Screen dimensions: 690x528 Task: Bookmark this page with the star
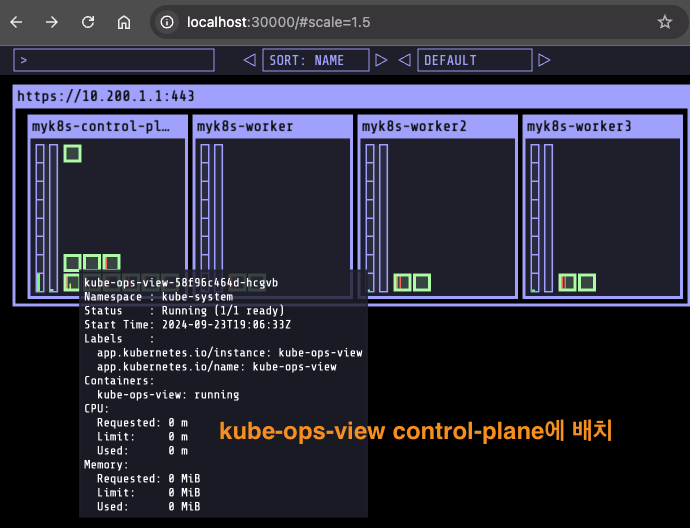point(664,22)
